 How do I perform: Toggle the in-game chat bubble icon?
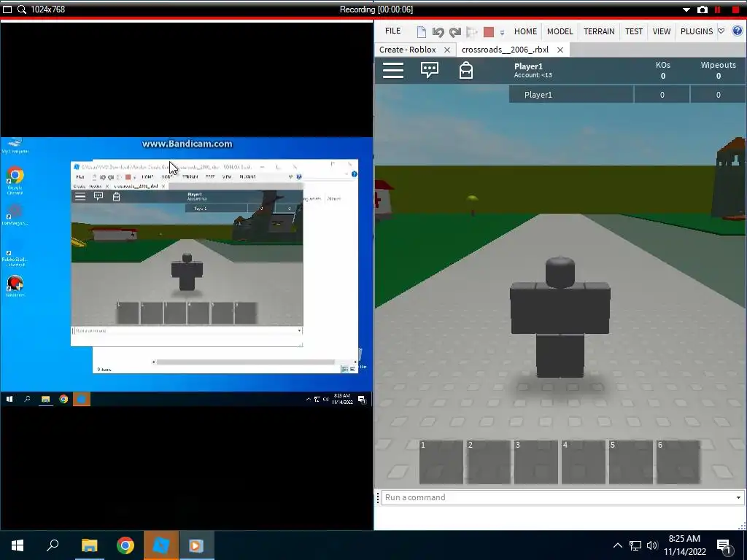pyautogui.click(x=429, y=71)
